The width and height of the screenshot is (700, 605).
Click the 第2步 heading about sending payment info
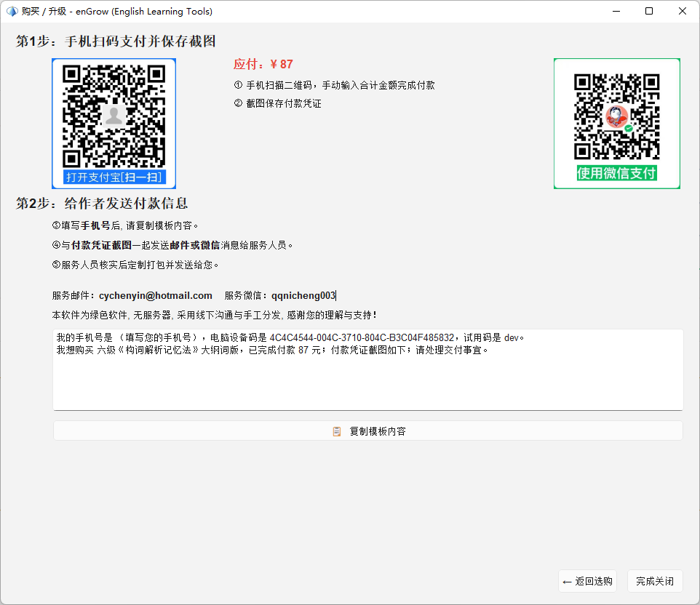click(102, 203)
